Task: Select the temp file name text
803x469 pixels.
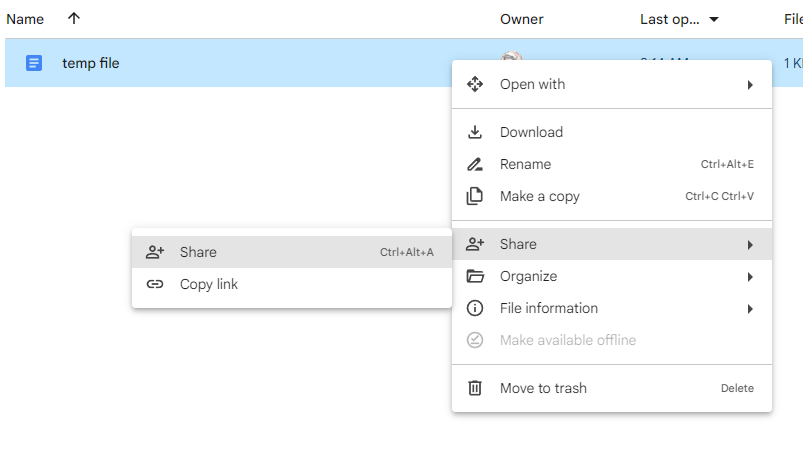Action: point(90,63)
